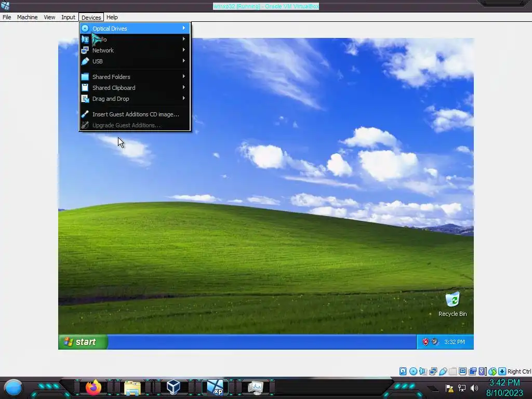This screenshot has width=532, height=399.
Task: Click the running XP VM taskbar icon
Action: (x=215, y=388)
